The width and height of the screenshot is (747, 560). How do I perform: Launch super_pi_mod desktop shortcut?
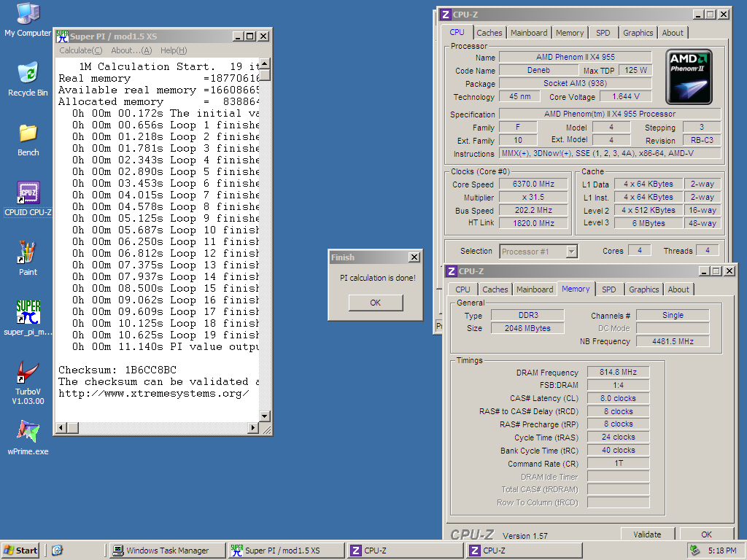(28, 318)
